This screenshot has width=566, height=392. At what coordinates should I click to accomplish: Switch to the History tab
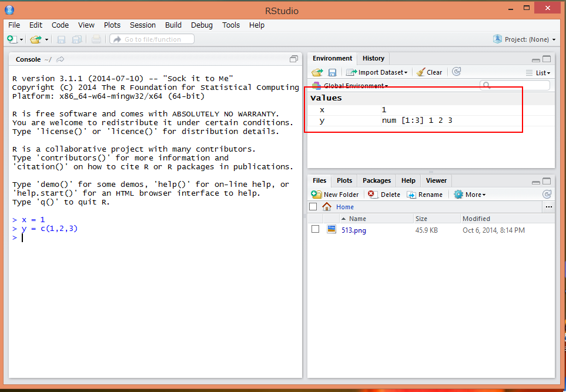coord(373,58)
